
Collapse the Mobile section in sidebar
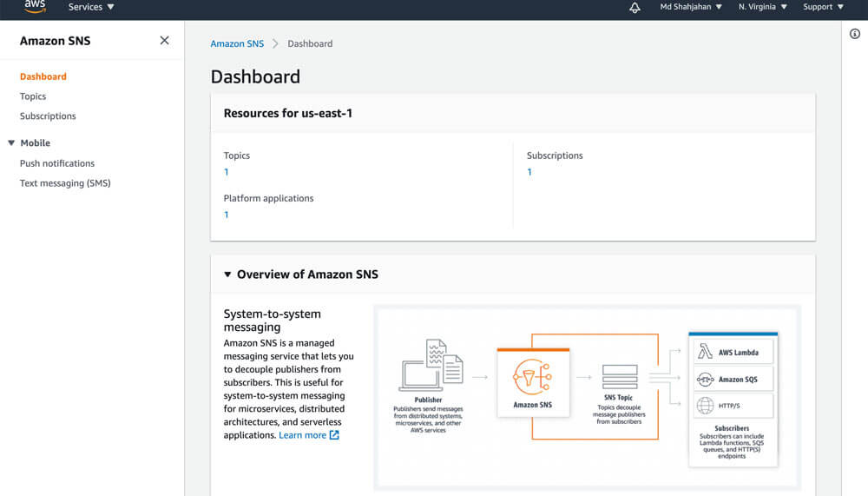11,143
